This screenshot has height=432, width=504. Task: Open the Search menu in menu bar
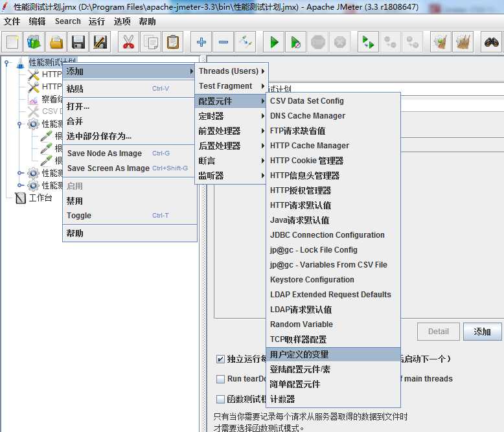(x=68, y=21)
